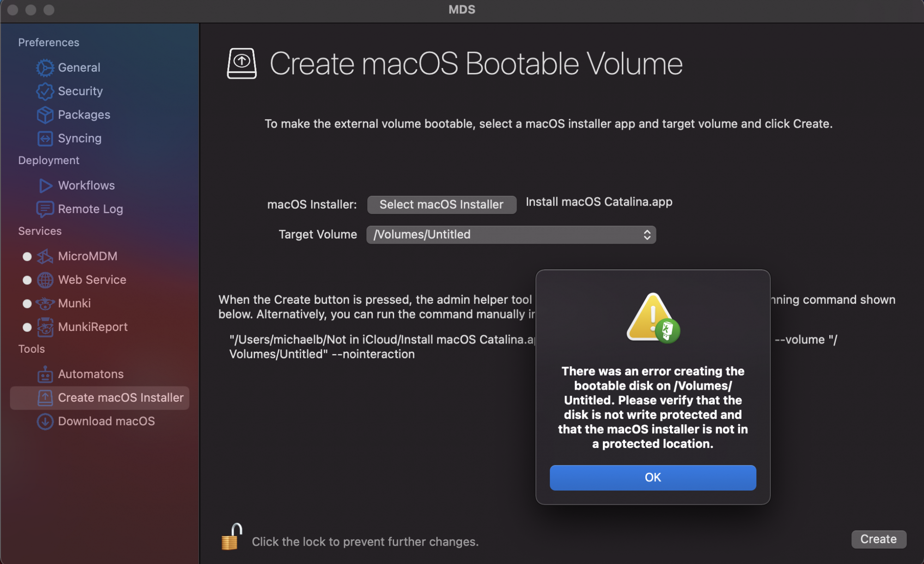
Task: Click the bootable volume disk header icon
Action: click(242, 63)
